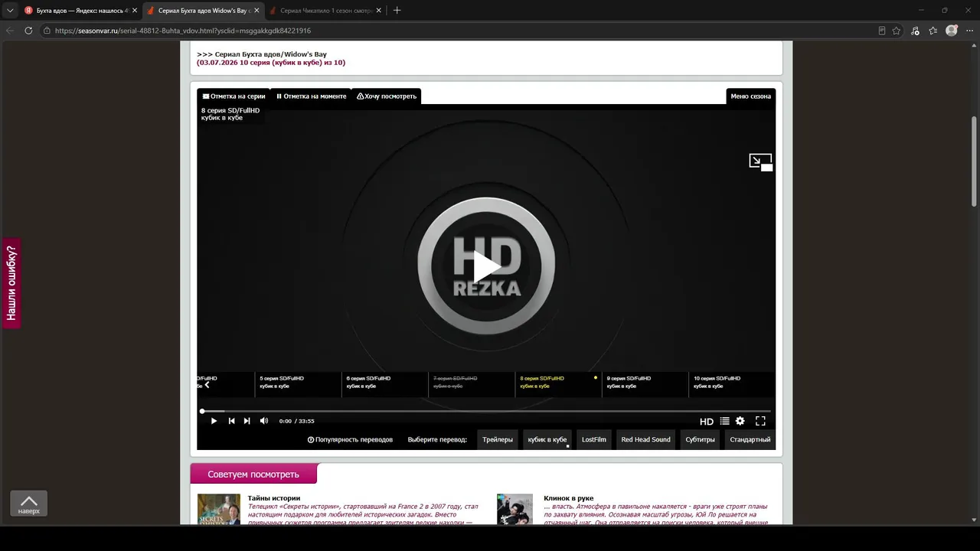Mute the player volume speaker icon
This screenshot has width=980, height=551.
tap(264, 421)
